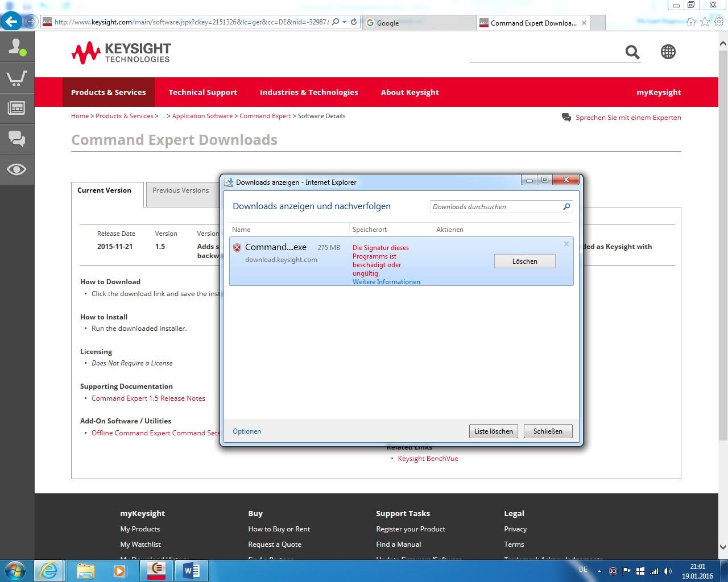Show hidden system tray icons arrow
The height and width of the screenshot is (582, 728).
pos(599,571)
